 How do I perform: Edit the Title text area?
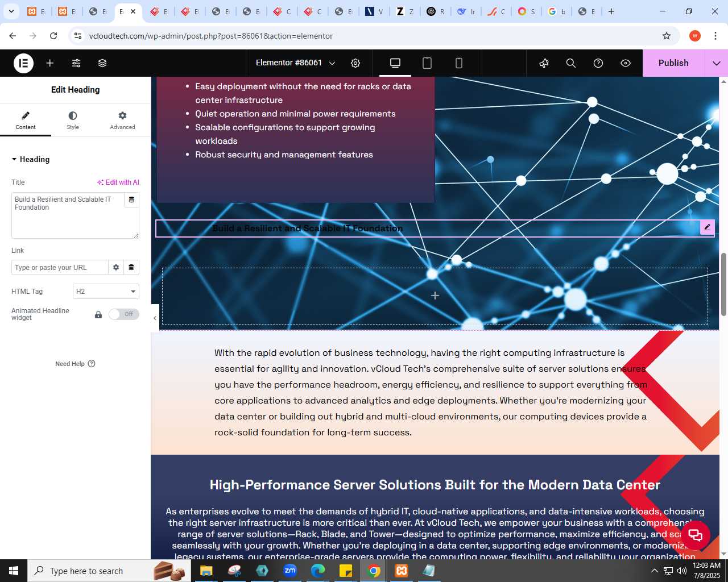tap(68, 215)
